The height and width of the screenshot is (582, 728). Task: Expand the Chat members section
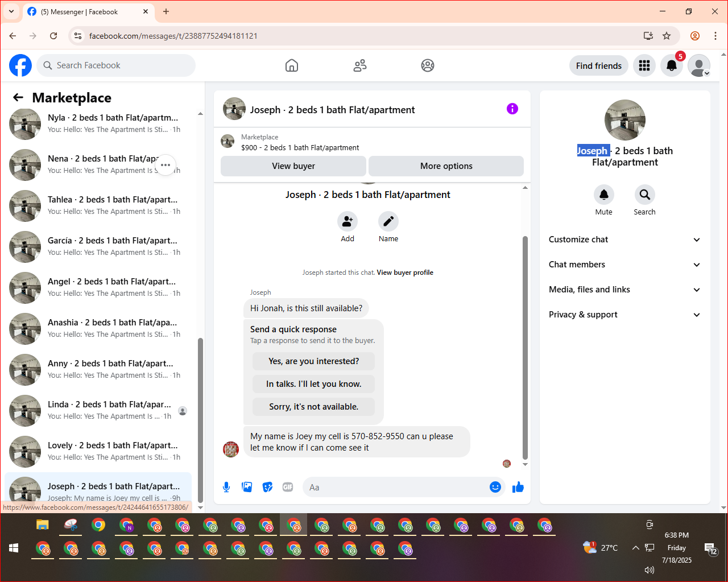point(625,265)
